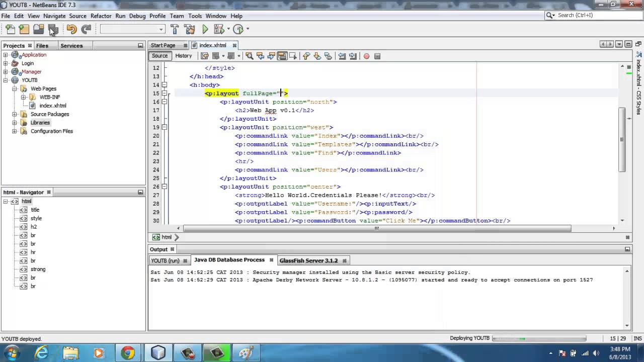Collapse fold at line 14 h:body
Viewport: 644px width, 362px height.
click(x=165, y=85)
